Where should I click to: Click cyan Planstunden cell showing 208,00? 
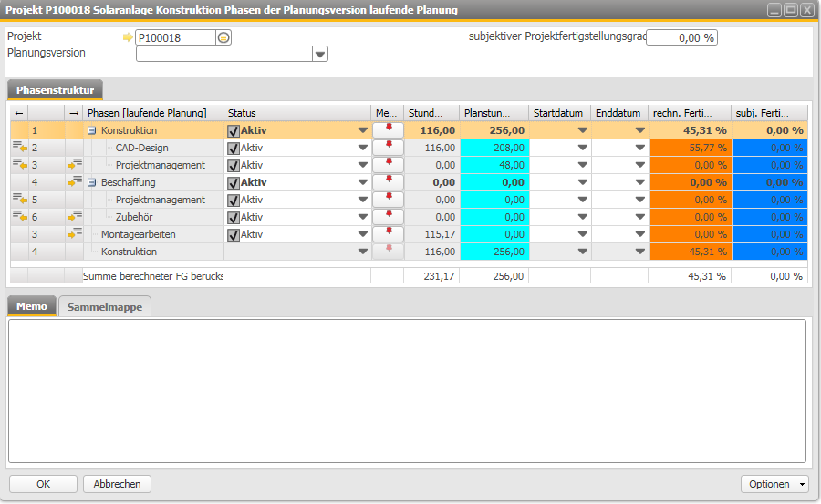(x=494, y=148)
